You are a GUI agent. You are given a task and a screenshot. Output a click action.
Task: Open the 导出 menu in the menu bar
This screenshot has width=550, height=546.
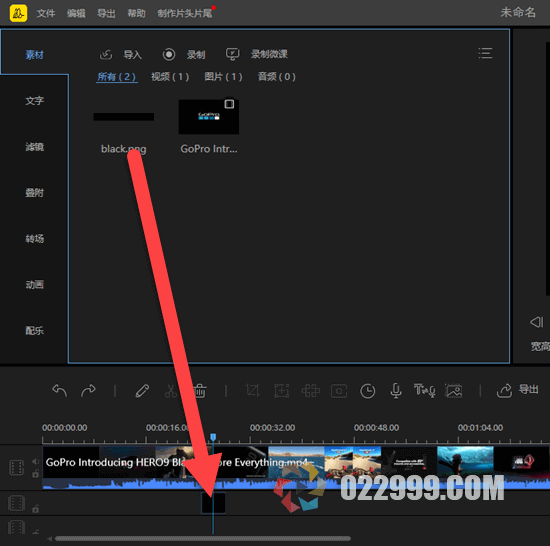tap(106, 14)
